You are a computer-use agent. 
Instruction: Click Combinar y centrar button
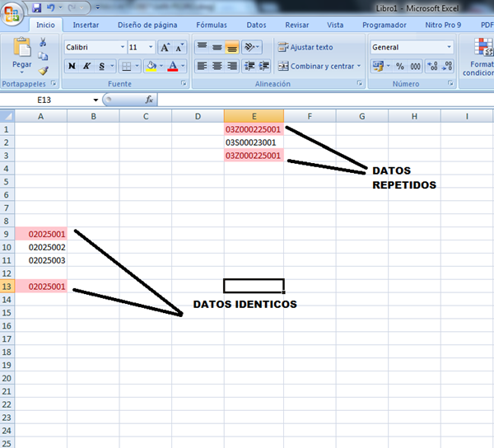316,66
